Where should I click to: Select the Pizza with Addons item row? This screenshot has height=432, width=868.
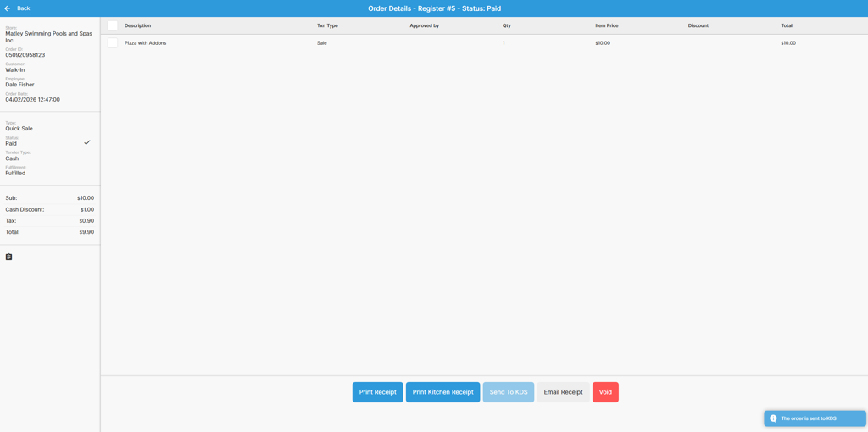tap(424, 43)
